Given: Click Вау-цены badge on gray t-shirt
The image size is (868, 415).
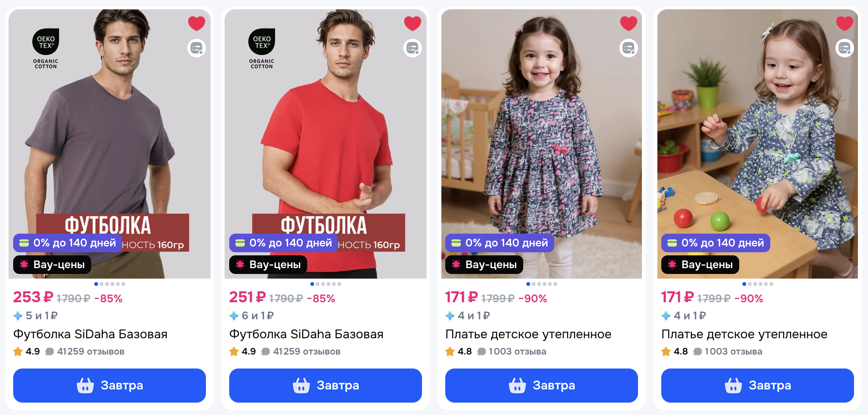Looking at the screenshot, I should tap(52, 265).
